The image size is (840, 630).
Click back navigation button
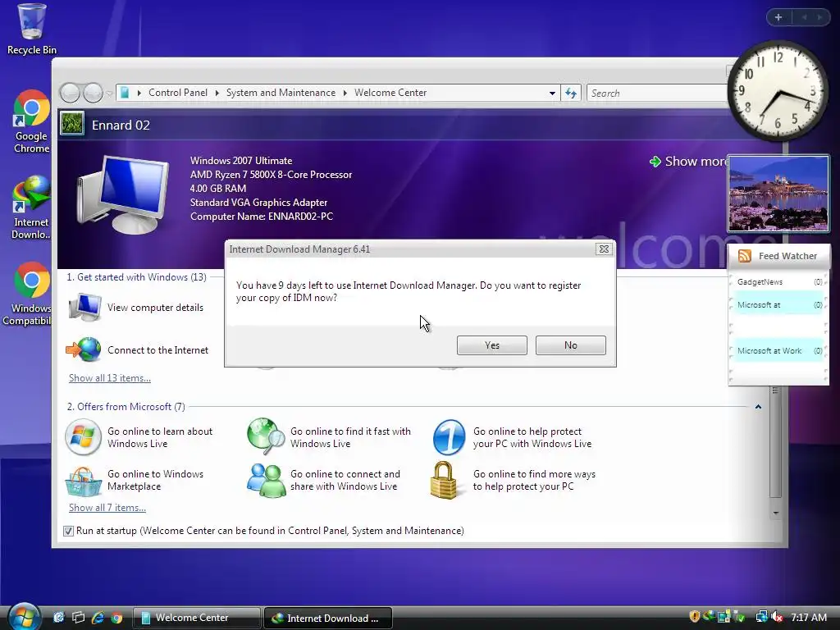pyautogui.click(x=70, y=94)
